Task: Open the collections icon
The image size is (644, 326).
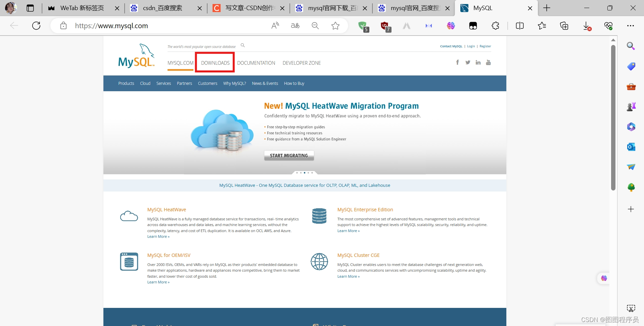Action: click(564, 25)
